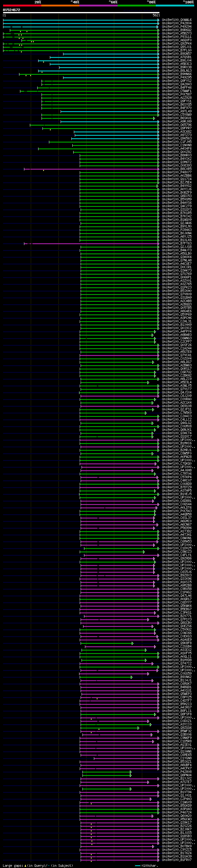Screen dimensions: 197x868
Task: Click label UniRef100_Q9ZPK4
Action: [176, 43]
